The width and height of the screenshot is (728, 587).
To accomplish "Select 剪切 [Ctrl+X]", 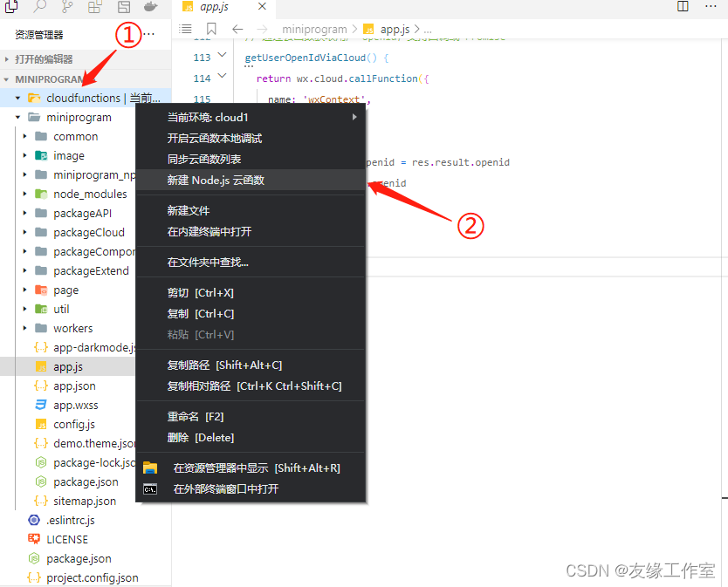I will tap(251, 293).
